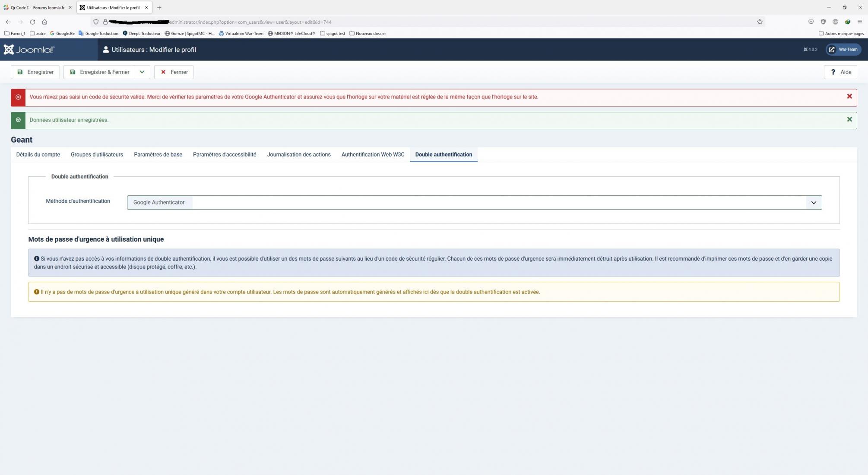This screenshot has height=475, width=868.
Task: Open the 'Autres marque-pages' folder
Action: (841, 33)
